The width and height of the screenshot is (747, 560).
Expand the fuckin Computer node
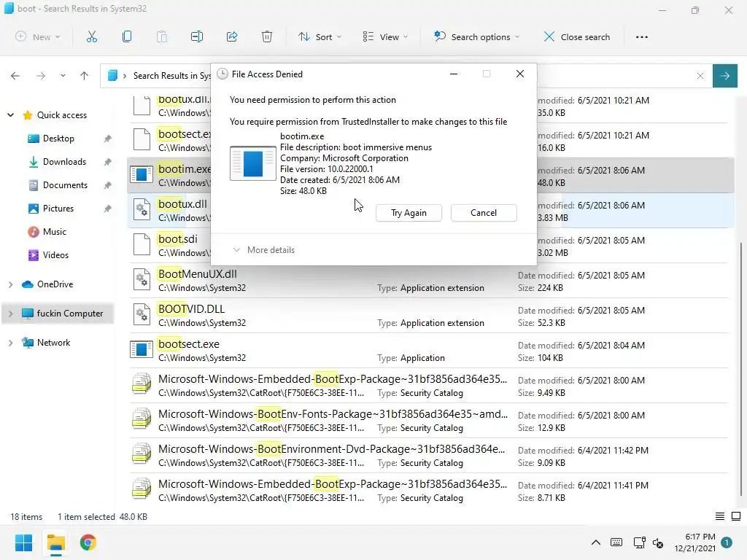click(x=10, y=314)
